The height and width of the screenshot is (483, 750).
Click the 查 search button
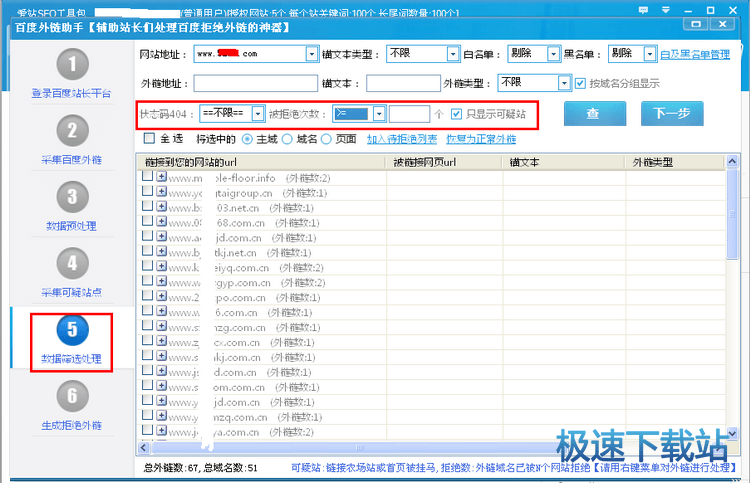pyautogui.click(x=595, y=113)
